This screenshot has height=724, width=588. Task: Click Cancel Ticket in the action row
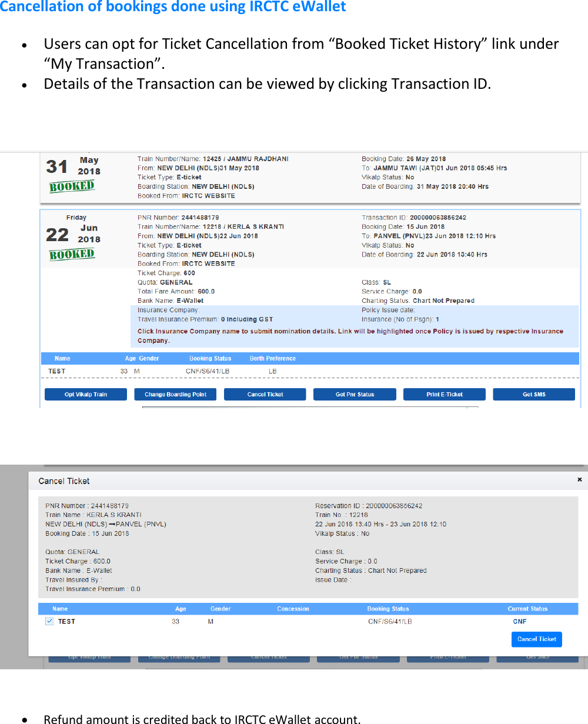(x=265, y=394)
